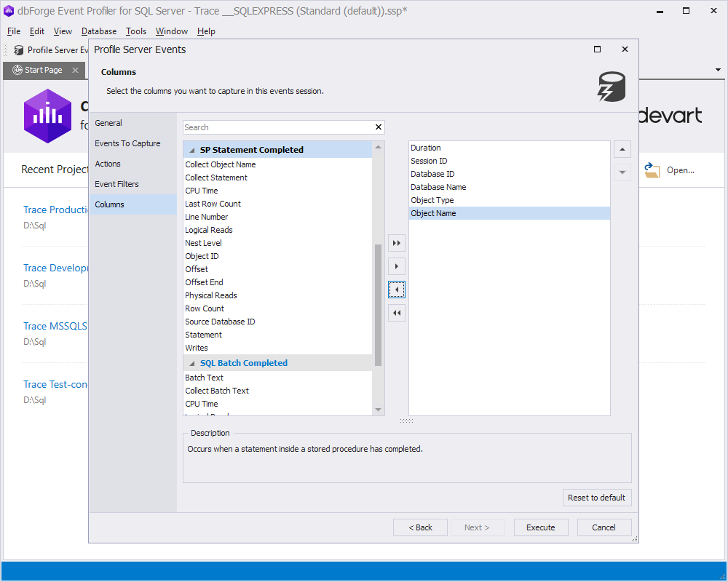The height and width of the screenshot is (582, 728).
Task: Click scrollbar up arrow in column list
Action: pos(378,147)
